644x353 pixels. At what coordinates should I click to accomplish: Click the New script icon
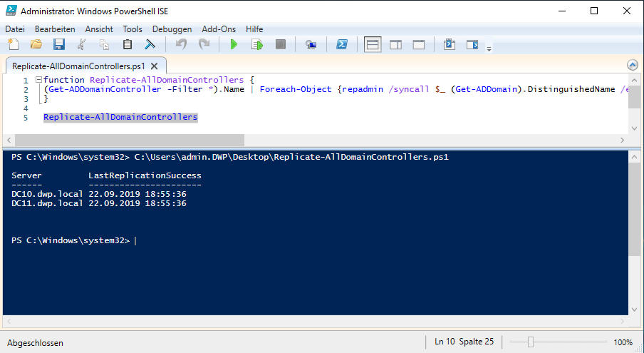click(14, 45)
